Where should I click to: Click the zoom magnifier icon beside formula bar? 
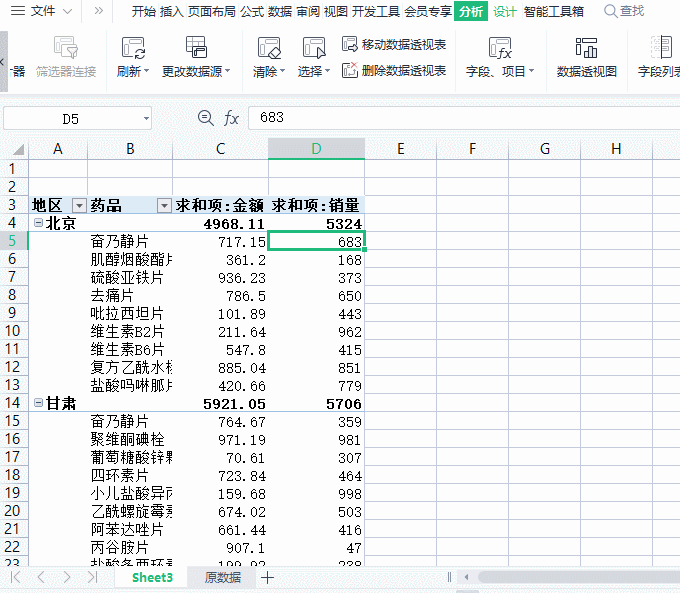[206, 118]
